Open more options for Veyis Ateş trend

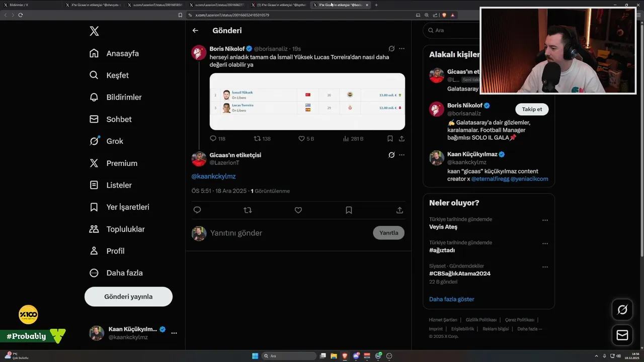[x=545, y=220]
